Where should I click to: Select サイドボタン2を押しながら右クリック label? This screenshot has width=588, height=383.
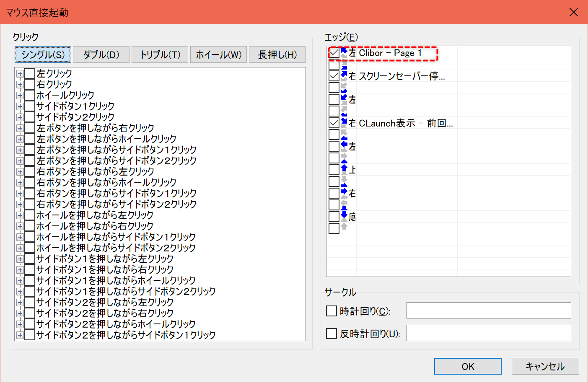[105, 313]
